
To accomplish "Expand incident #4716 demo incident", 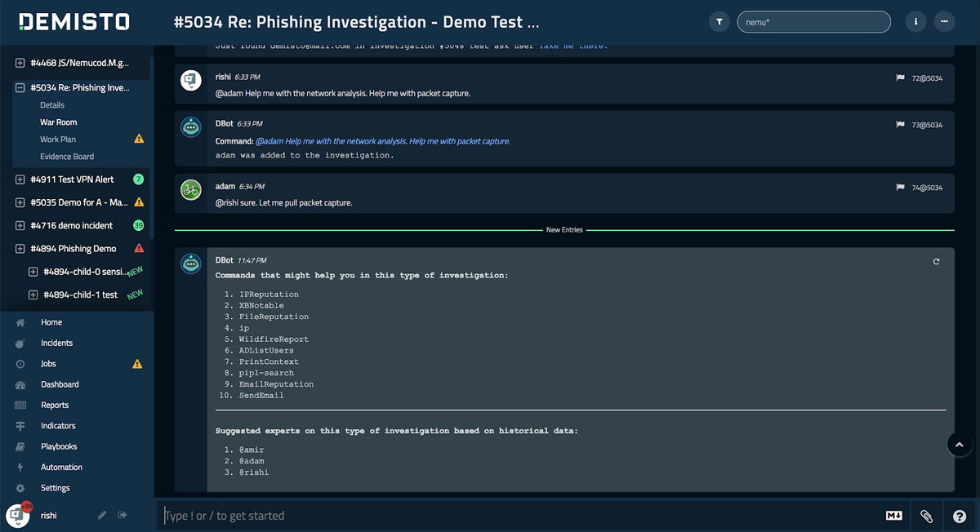I will [20, 225].
